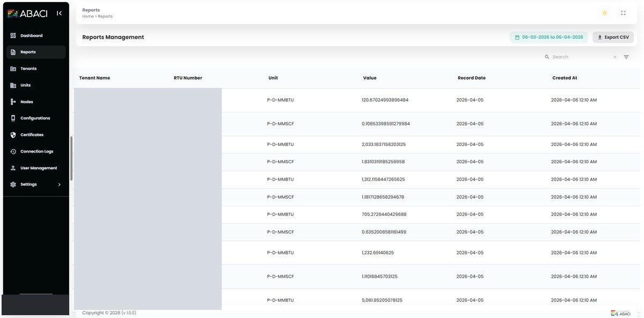Click the value 0.10853398591279984

[386, 124]
